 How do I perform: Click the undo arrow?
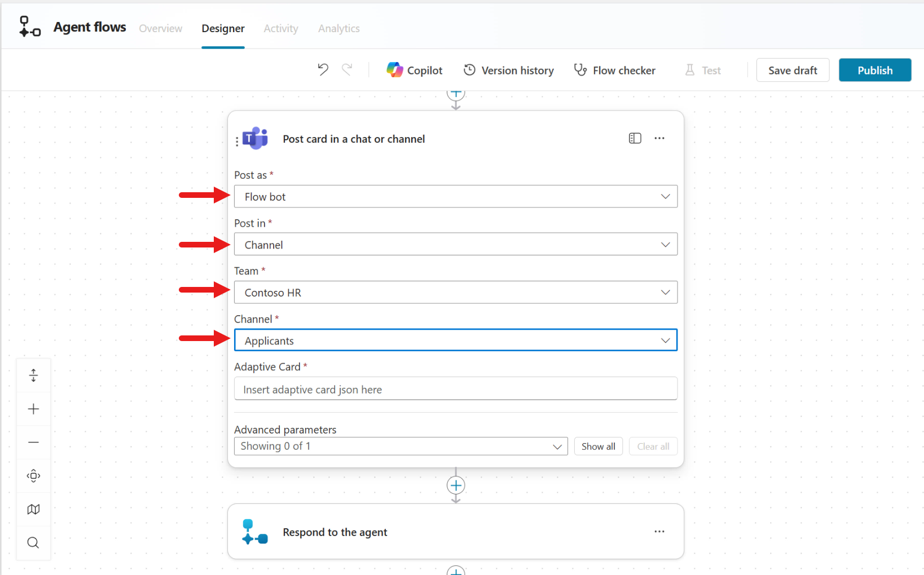coord(323,69)
